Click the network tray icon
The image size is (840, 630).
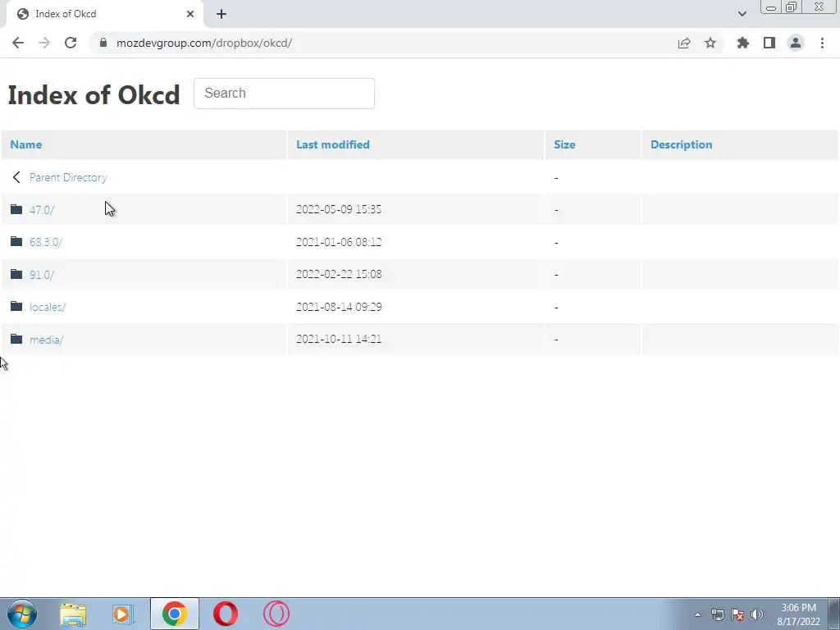[717, 614]
